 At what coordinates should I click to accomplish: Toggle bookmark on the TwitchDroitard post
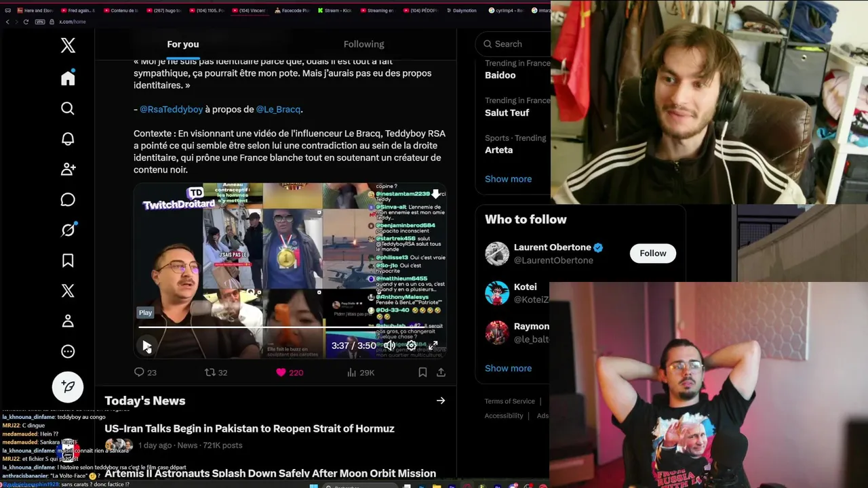point(422,372)
